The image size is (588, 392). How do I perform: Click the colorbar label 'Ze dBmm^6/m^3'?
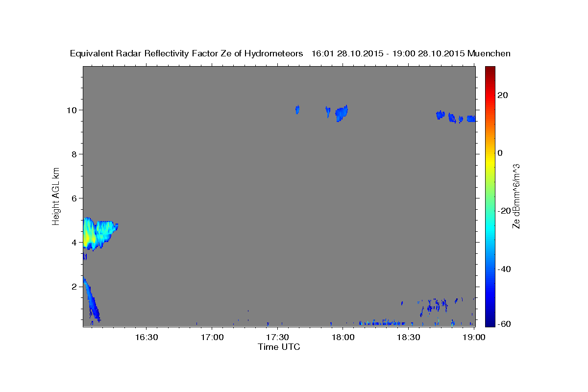516,196
